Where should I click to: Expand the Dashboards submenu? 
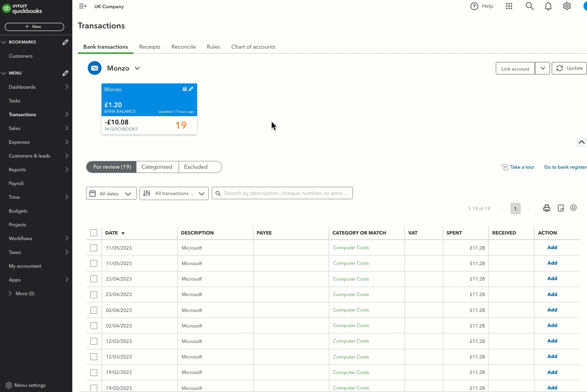67,87
